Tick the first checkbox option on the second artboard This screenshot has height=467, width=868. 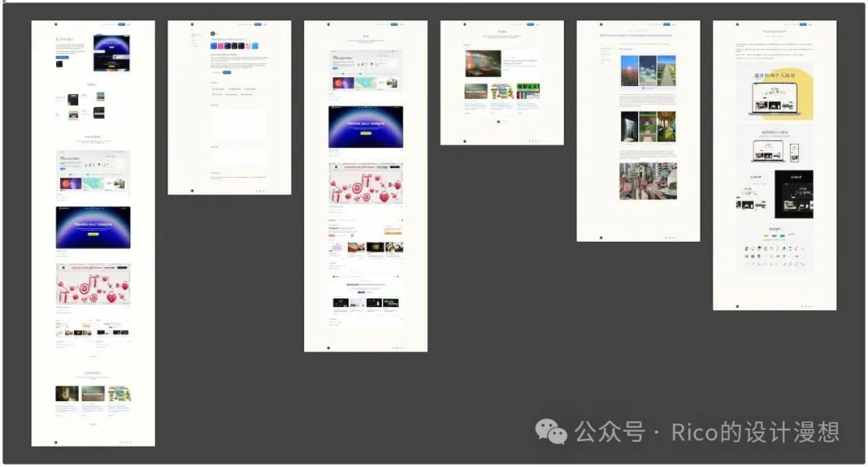pos(212,88)
